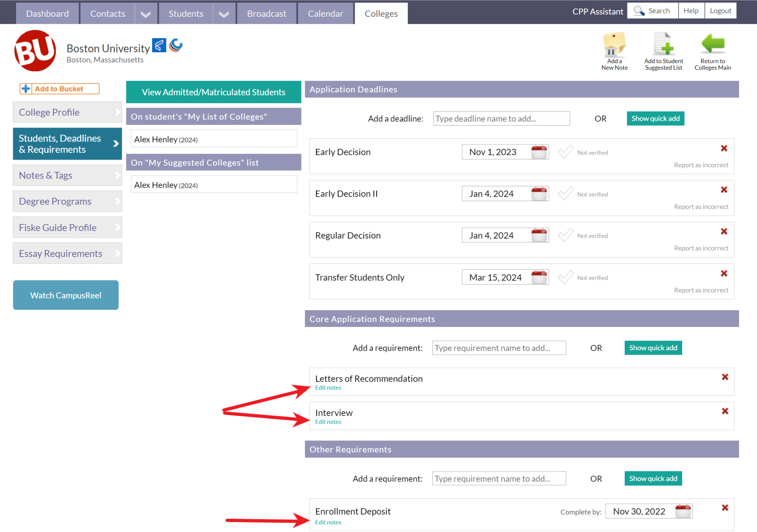Screen dimensions: 757x532
Task: Open the calendar picker for Early Decision II
Action: (x=539, y=193)
